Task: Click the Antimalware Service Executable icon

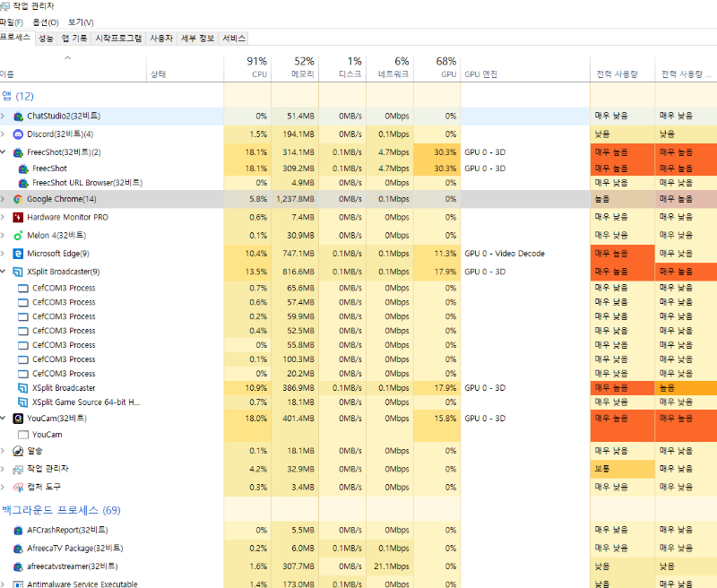Action: pos(18,584)
